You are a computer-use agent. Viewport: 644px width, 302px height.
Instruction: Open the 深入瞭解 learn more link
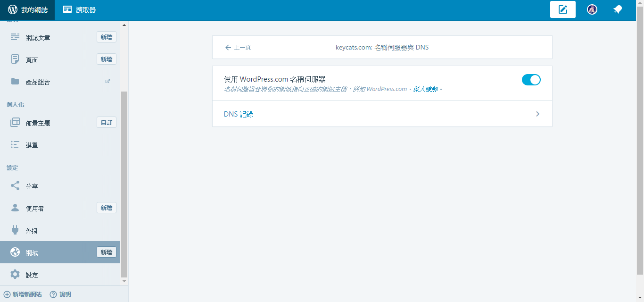pyautogui.click(x=426, y=89)
